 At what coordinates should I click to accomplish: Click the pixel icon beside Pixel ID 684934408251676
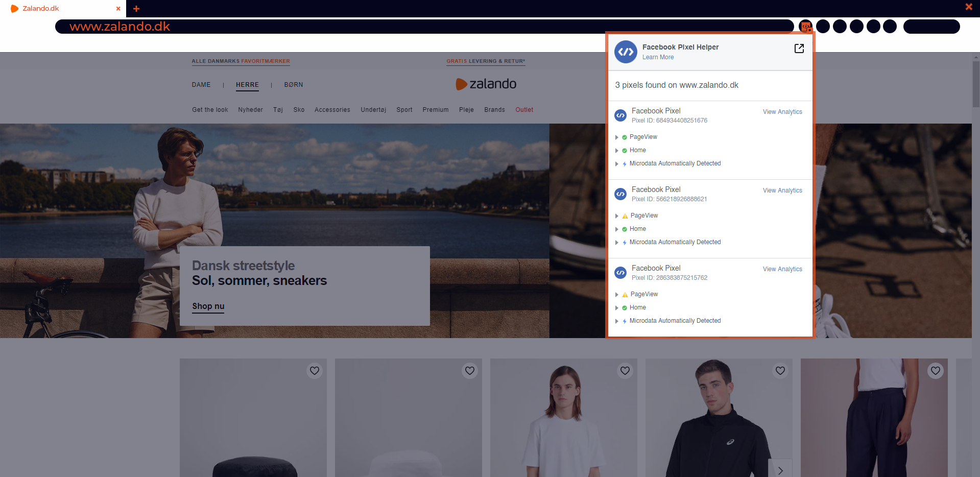coord(620,115)
